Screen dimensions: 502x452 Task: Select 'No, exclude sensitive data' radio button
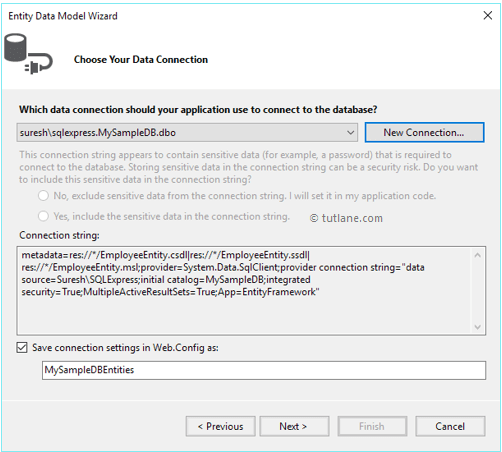point(43,196)
